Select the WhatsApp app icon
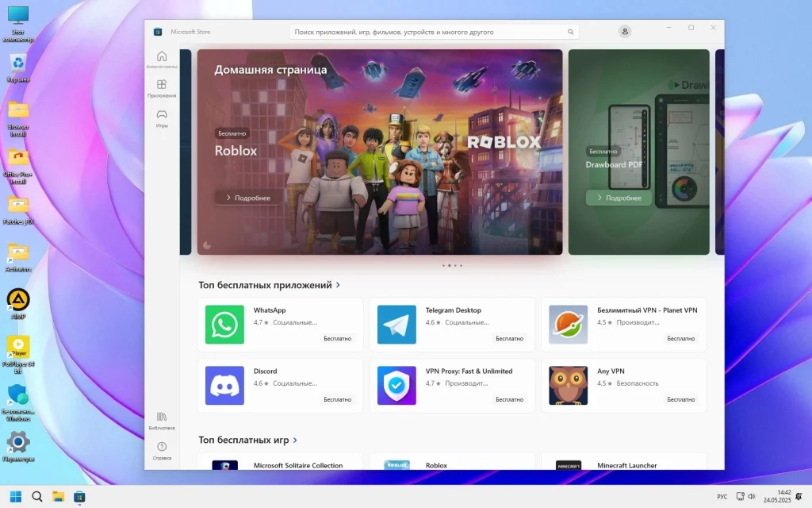The height and width of the screenshot is (508, 812). [224, 324]
